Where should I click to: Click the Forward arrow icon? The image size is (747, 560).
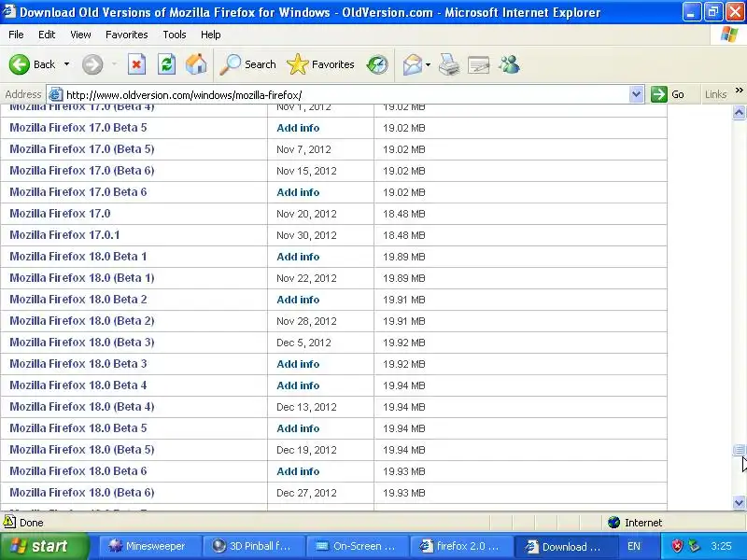click(x=92, y=64)
